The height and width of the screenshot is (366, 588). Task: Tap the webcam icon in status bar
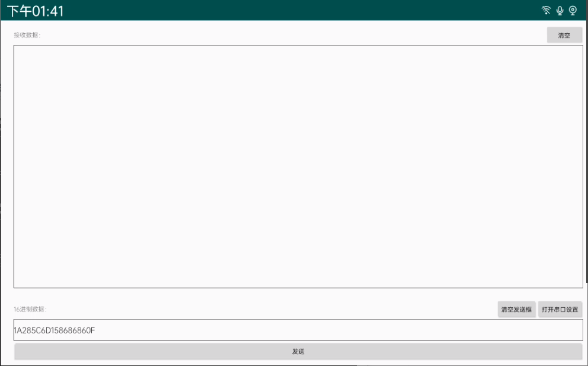(573, 11)
